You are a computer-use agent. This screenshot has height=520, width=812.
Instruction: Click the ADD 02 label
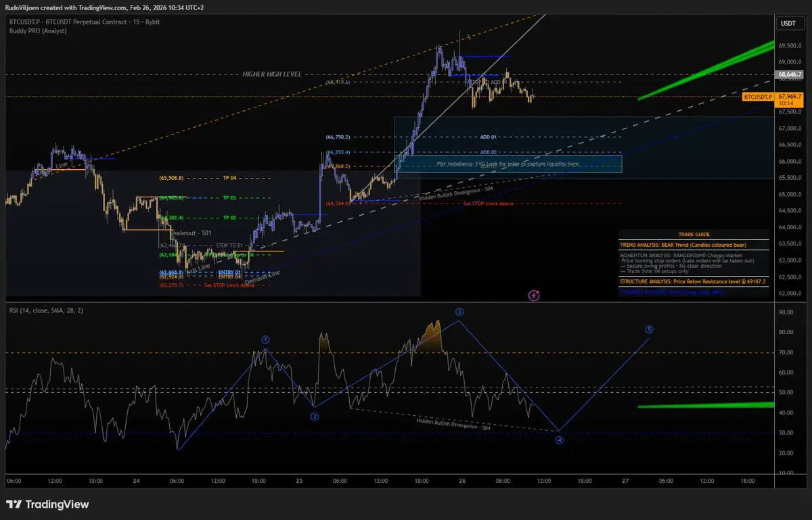[489, 152]
